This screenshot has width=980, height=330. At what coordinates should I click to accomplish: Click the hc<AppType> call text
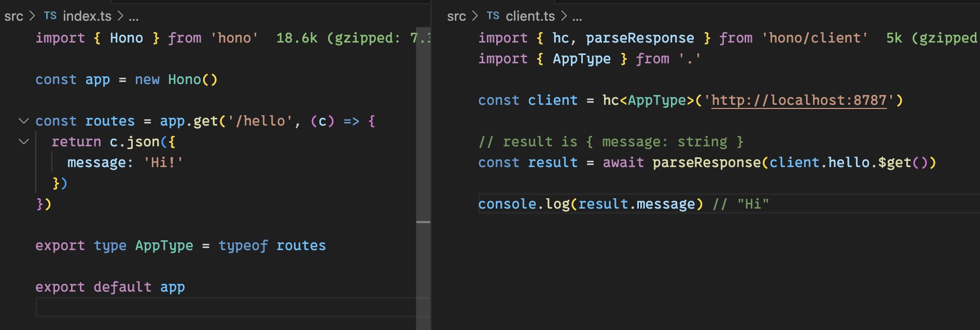click(x=648, y=100)
